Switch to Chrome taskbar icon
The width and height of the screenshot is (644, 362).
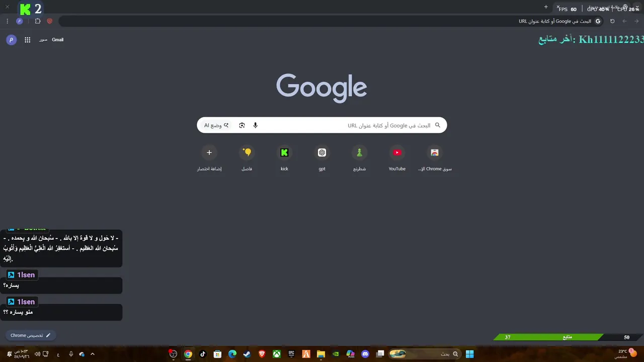pos(188,354)
